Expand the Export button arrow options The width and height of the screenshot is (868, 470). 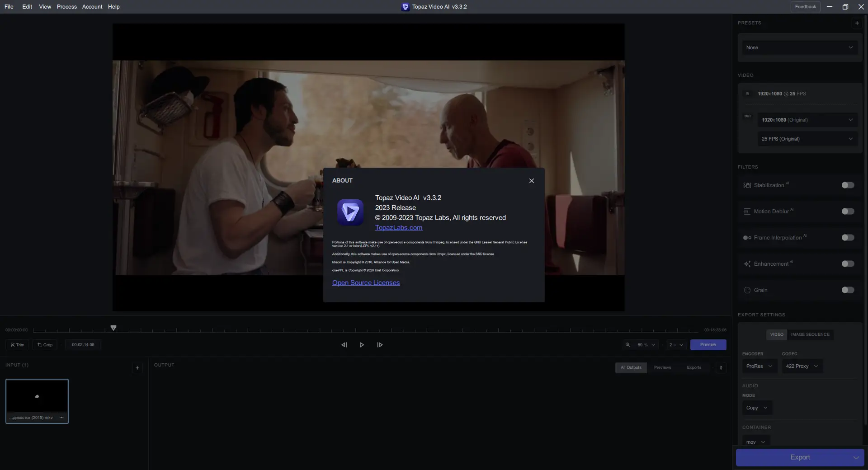[856, 457]
